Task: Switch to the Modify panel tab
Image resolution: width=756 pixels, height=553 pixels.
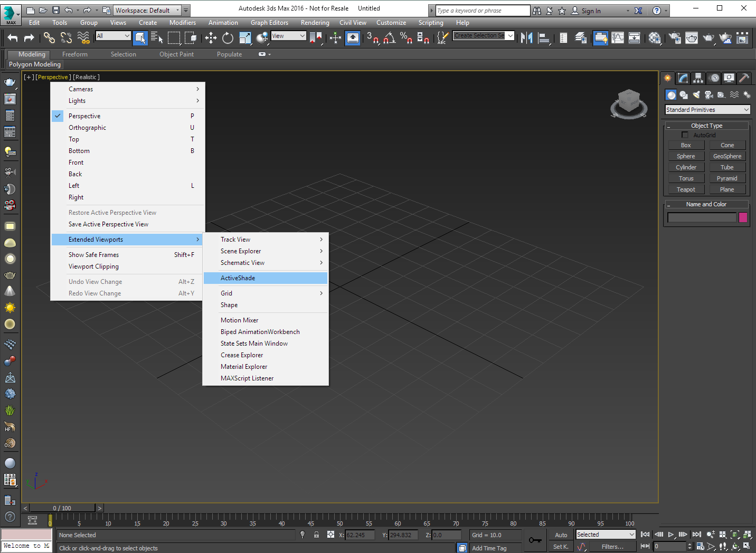Action: 683,78
